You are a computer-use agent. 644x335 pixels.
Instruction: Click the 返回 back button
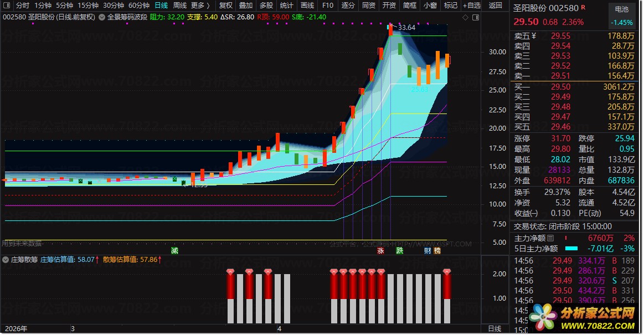point(496,6)
